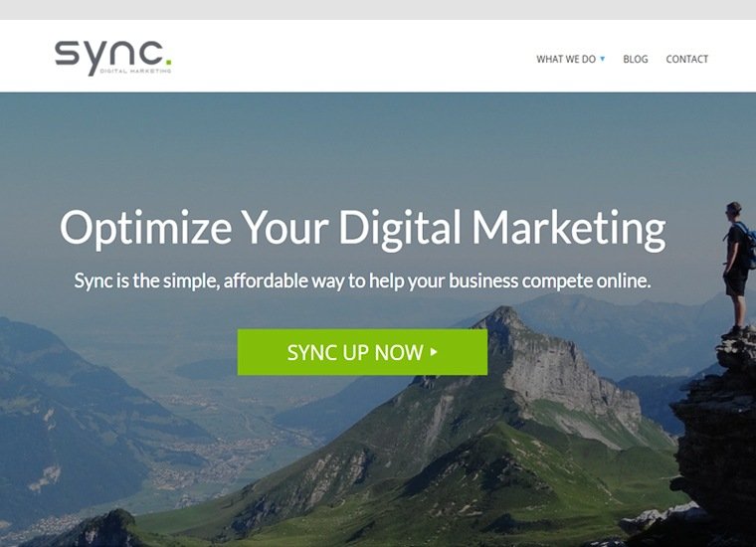Open the What We Do menu
756x547 pixels.
point(570,59)
